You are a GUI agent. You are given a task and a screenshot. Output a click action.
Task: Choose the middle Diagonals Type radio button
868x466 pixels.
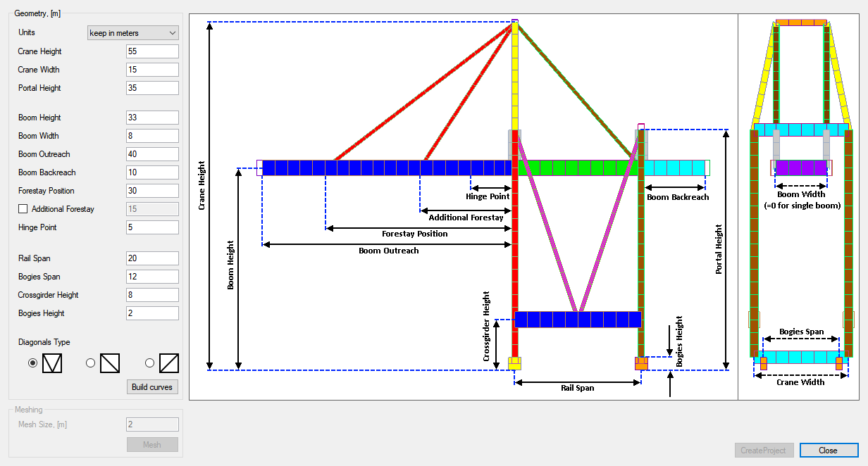[x=90, y=363]
